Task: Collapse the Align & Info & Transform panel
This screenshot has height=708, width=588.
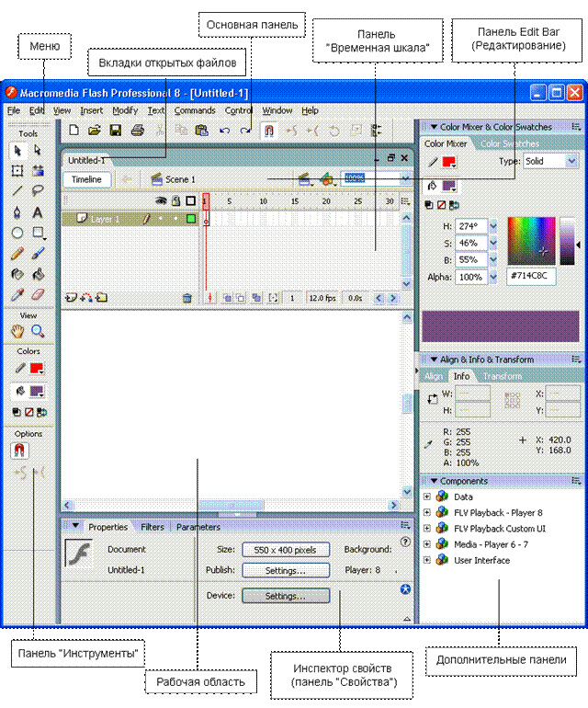Action: [x=435, y=360]
